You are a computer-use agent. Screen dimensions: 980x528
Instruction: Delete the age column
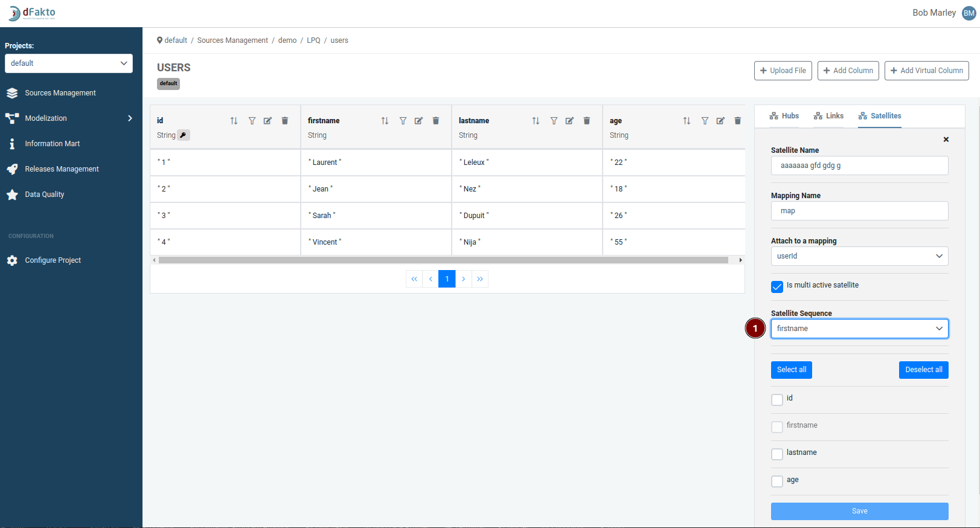click(738, 121)
